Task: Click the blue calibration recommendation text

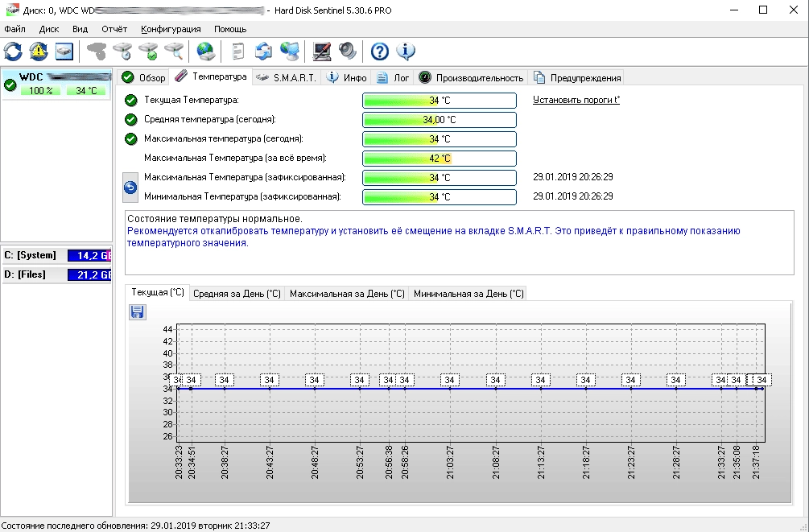Action: click(433, 237)
